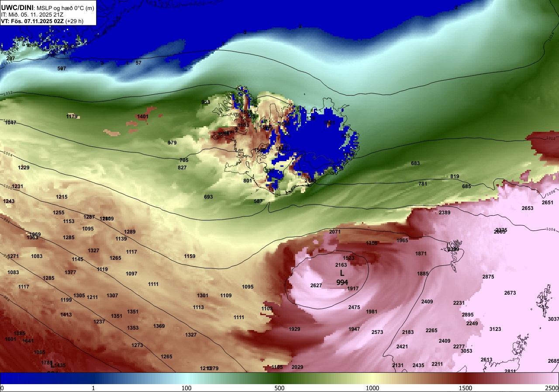Click the 2573 height value

(377, 332)
